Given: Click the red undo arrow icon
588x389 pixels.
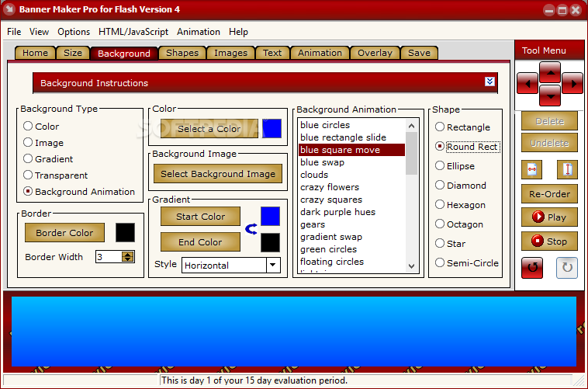Looking at the screenshot, I should (x=532, y=268).
